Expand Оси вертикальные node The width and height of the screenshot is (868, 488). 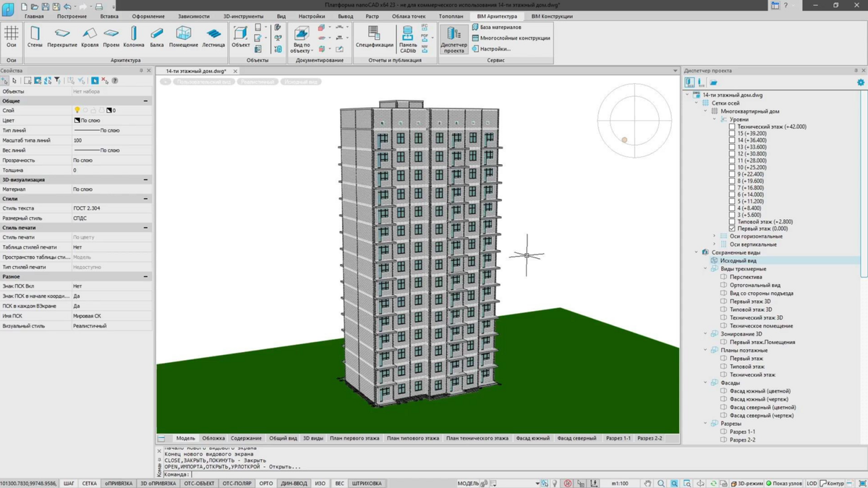pos(715,244)
